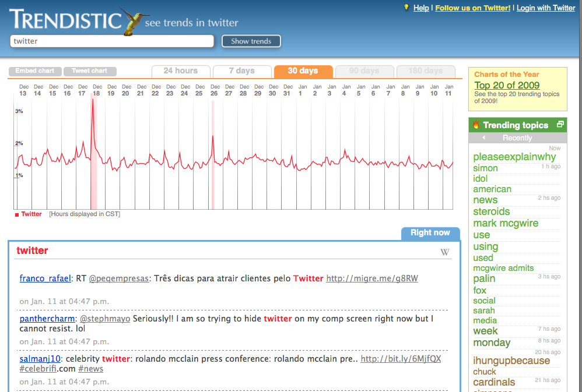
Task: Go back using the arrow beside Recently
Action: 483,138
